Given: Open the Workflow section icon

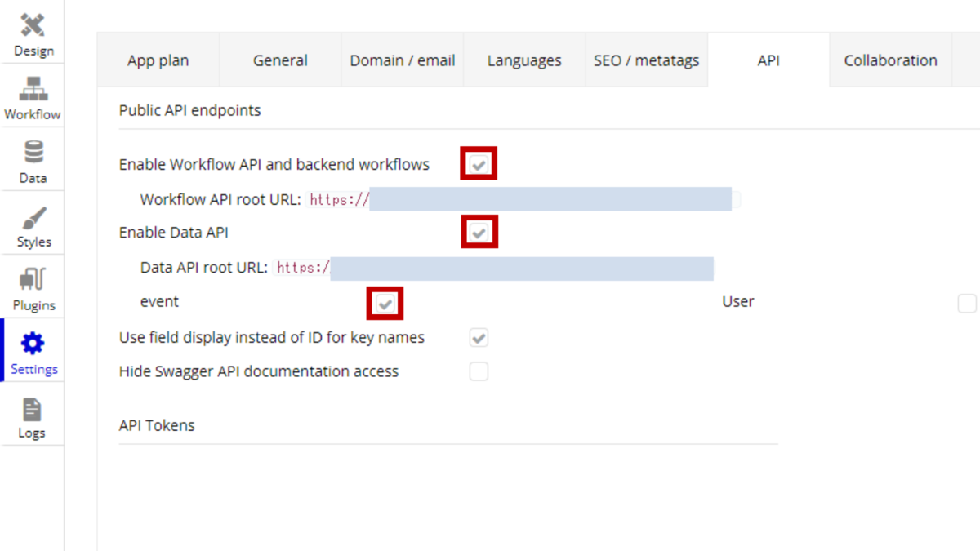Looking at the screenshot, I should pyautogui.click(x=33, y=89).
